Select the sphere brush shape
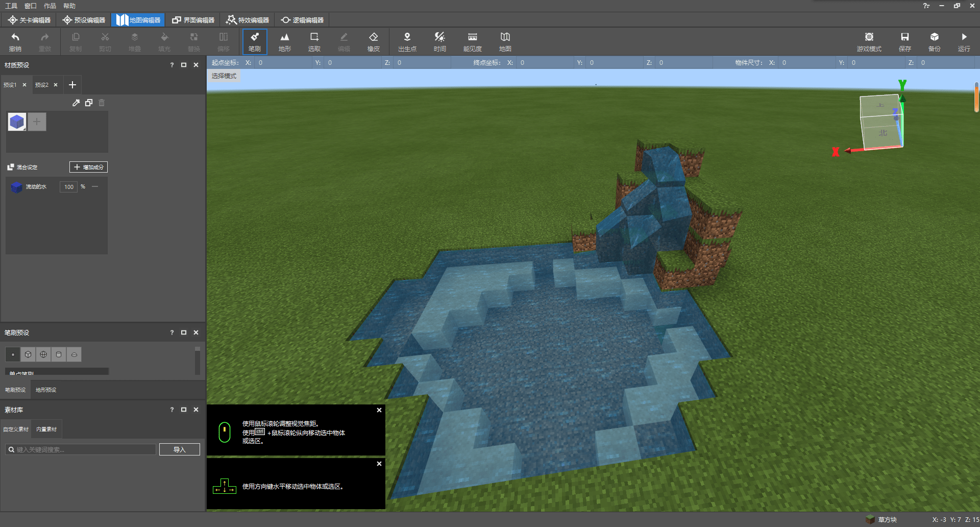980x527 pixels. (43, 354)
